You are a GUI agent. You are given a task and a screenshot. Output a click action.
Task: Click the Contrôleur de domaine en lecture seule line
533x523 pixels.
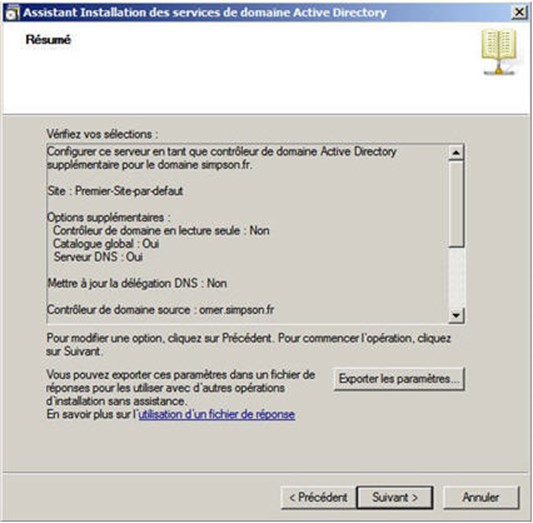tap(161, 231)
